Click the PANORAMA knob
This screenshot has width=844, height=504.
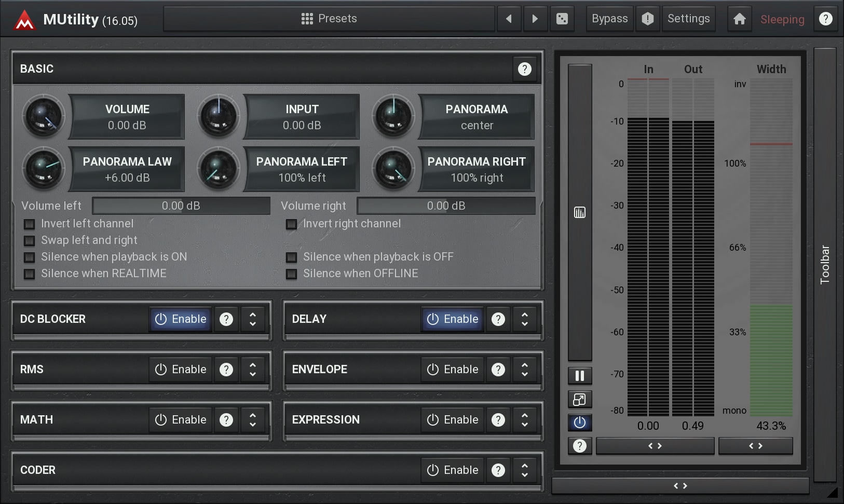pos(393,116)
